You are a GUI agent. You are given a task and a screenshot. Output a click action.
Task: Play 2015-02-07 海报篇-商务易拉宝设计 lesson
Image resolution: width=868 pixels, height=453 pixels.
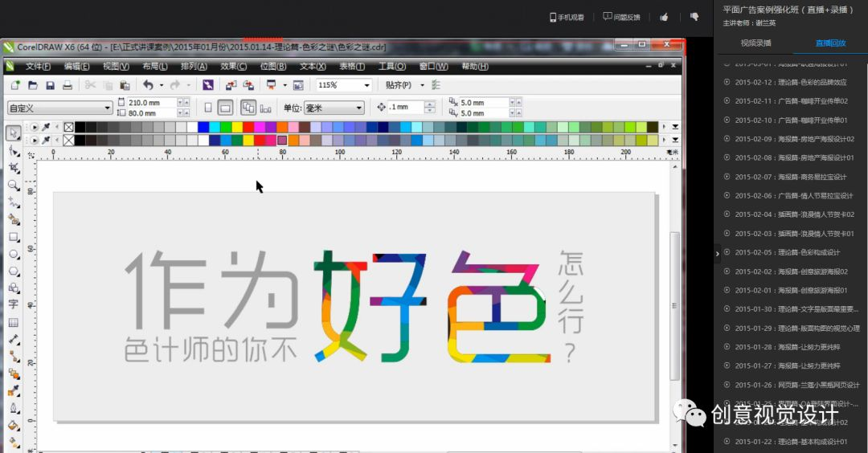point(785,177)
